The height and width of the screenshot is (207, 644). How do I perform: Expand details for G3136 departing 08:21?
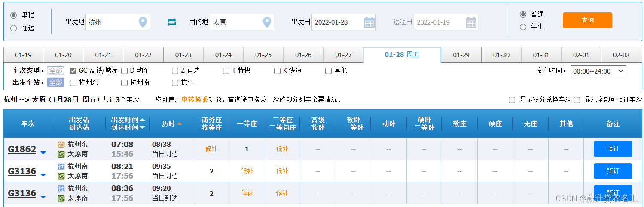[43, 175]
